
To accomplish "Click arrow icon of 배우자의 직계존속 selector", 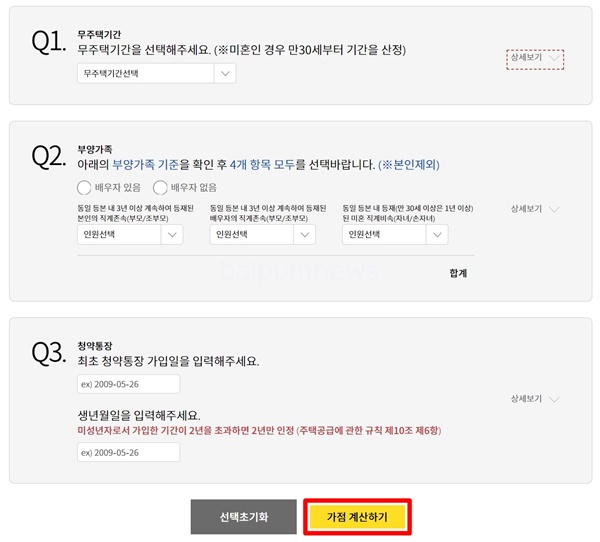I will (x=305, y=235).
